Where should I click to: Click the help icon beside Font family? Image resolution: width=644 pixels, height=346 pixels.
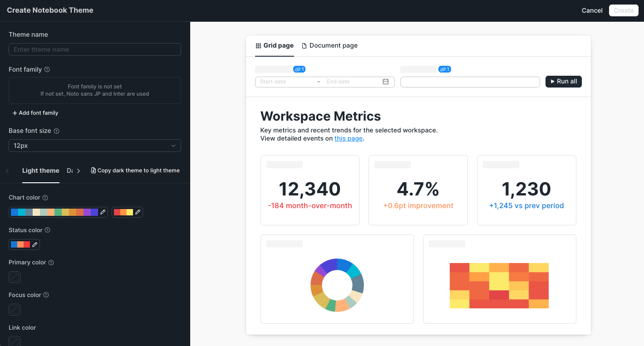point(47,69)
